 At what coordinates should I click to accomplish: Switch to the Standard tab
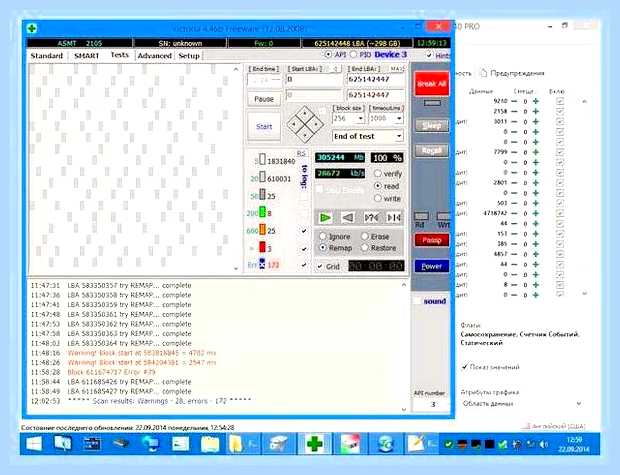47,56
